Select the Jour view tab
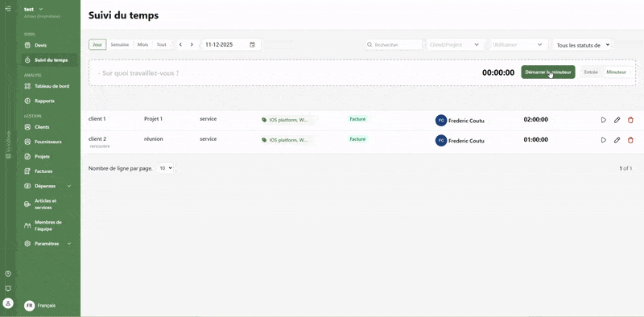Screen dimensions: 644x317 coord(97,44)
